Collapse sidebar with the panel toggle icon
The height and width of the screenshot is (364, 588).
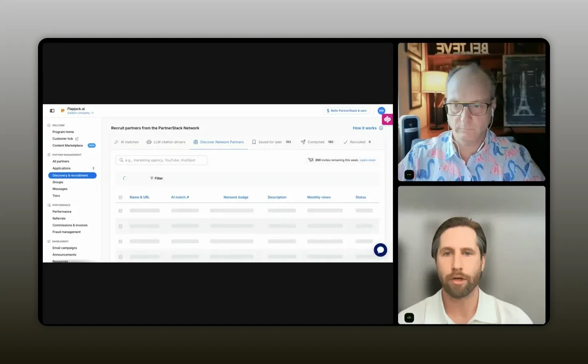pyautogui.click(x=52, y=111)
